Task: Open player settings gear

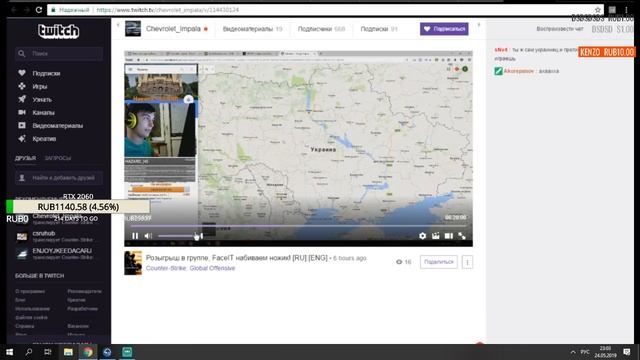Action: (422, 236)
